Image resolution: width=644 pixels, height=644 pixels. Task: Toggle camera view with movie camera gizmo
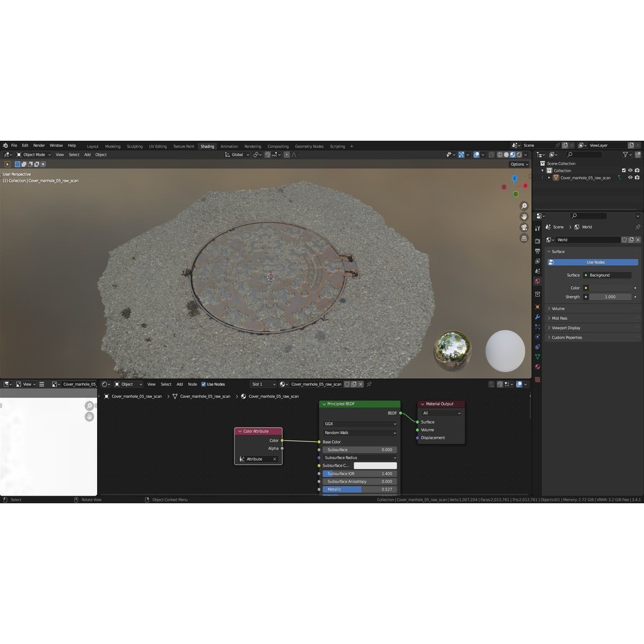[x=524, y=227]
